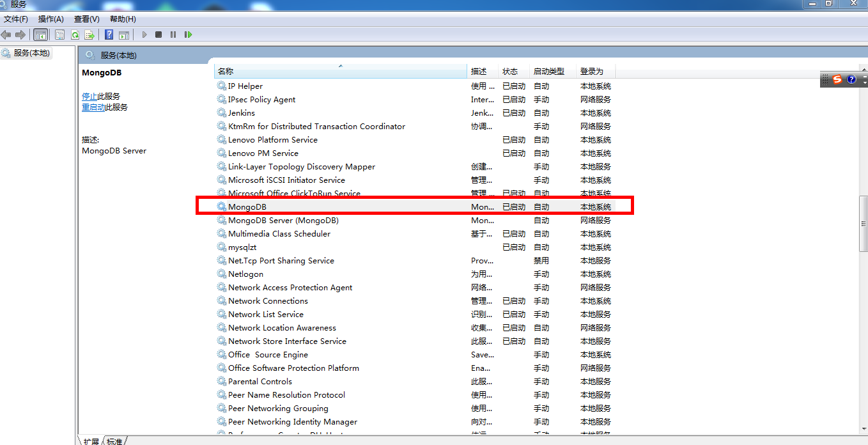Select Network Store Interface Service row
Image resolution: width=868 pixels, height=445 pixels.
(x=414, y=341)
